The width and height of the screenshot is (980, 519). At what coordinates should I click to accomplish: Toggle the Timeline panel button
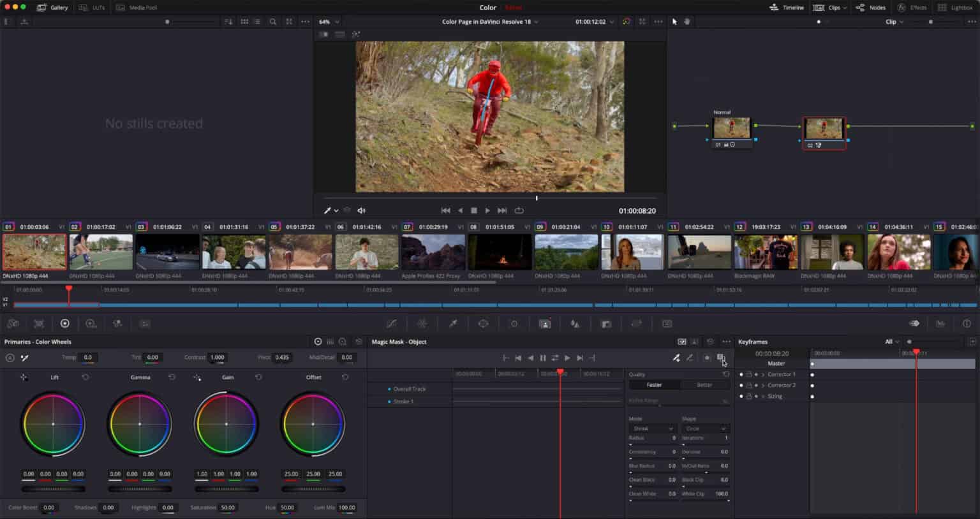pos(787,8)
